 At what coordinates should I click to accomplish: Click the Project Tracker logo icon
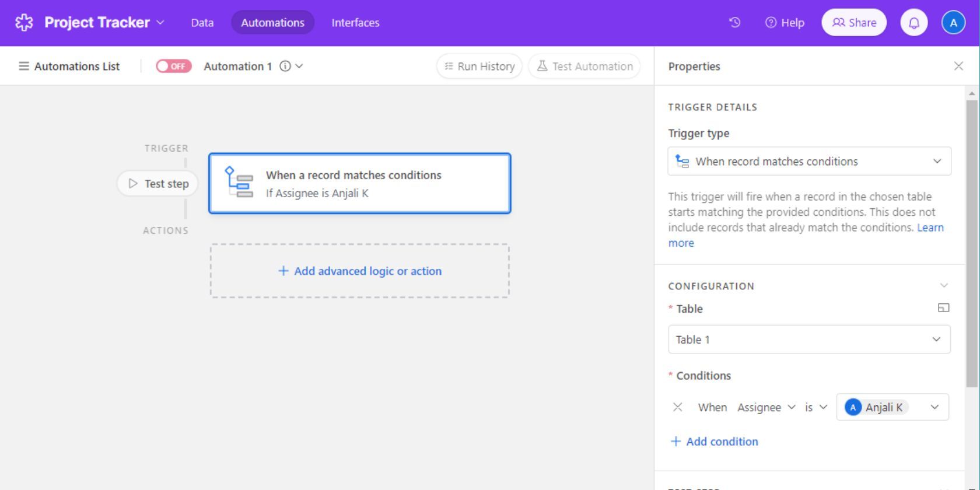click(24, 23)
